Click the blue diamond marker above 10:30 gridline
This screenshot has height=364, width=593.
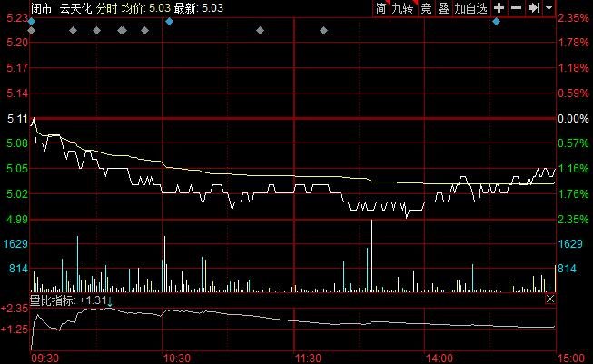[170, 22]
